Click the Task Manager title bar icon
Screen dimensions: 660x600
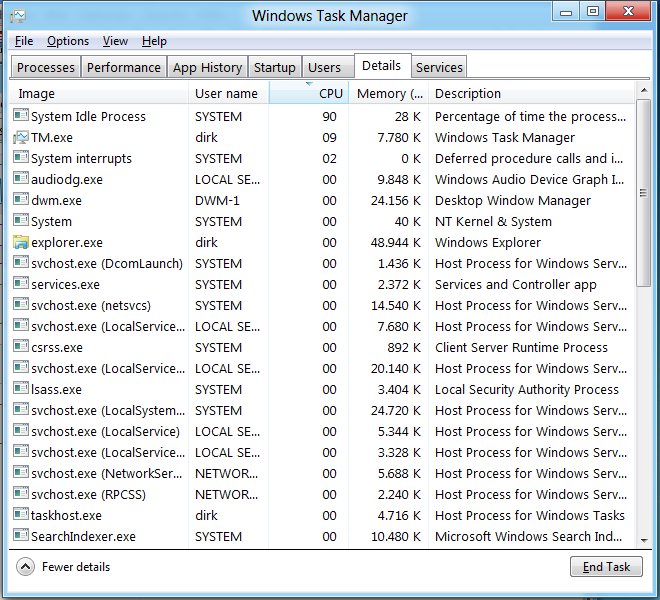18,16
